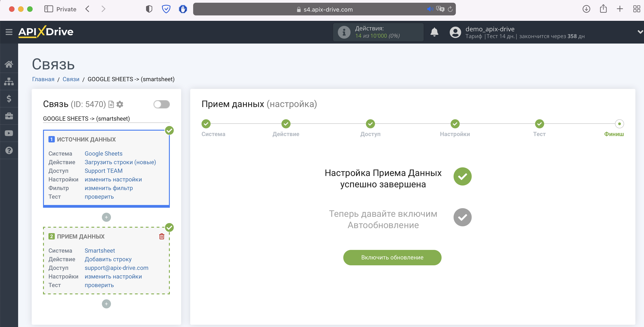Reload the page
Image resolution: width=644 pixels, height=327 pixels.
coord(450,9)
